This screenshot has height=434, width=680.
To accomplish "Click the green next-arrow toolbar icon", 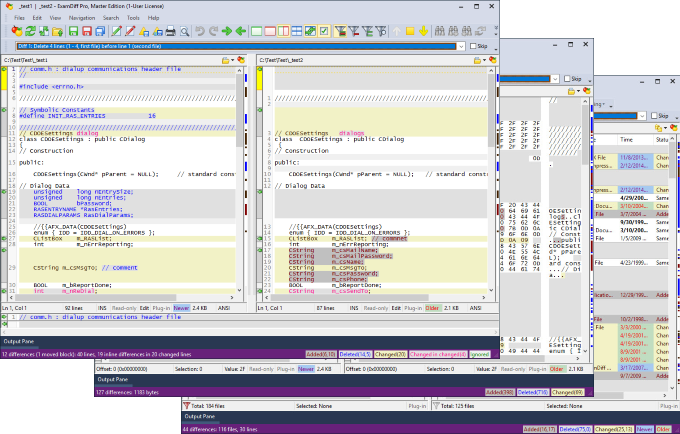I will [x=227, y=32].
